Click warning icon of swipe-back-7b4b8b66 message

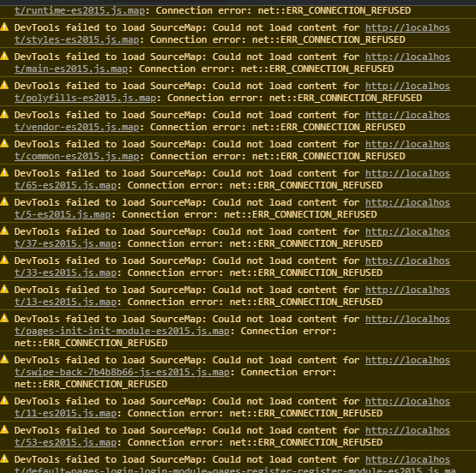4,360
